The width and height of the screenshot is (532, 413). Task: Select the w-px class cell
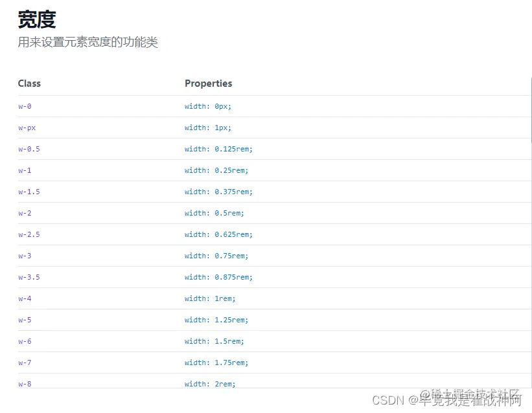(27, 128)
